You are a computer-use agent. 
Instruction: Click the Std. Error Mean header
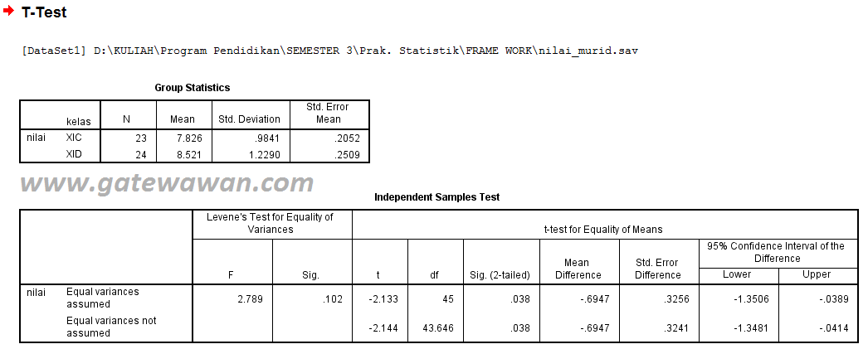click(328, 113)
